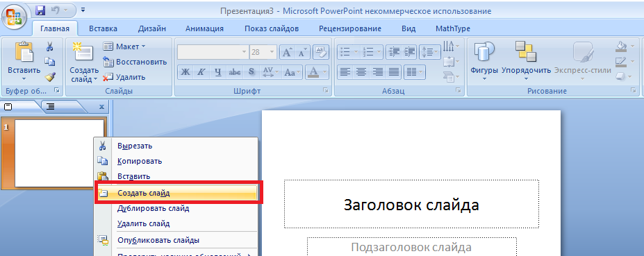This screenshot has width=644, height=256.
Task: Open the Показ слайдов tab
Action: point(272,28)
